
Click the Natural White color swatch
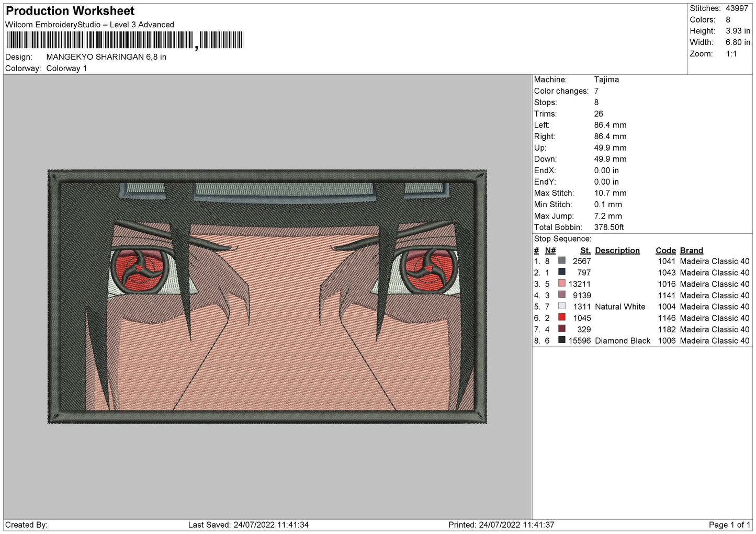point(562,306)
